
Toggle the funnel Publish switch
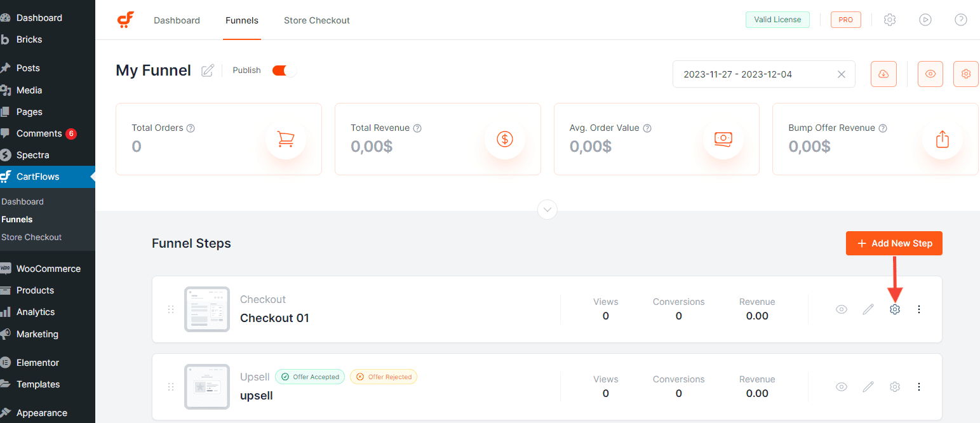[284, 70]
